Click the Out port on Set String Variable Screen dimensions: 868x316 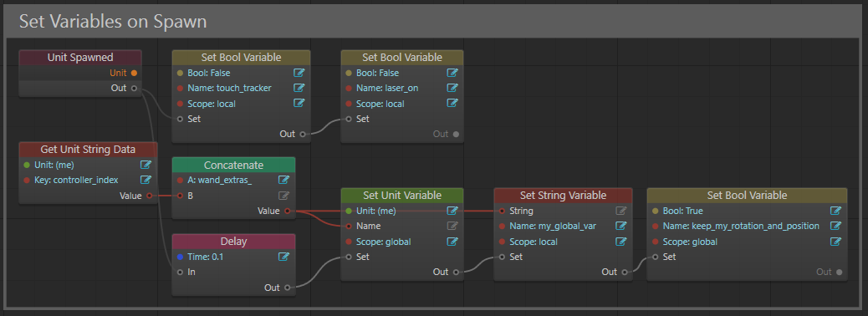625,273
